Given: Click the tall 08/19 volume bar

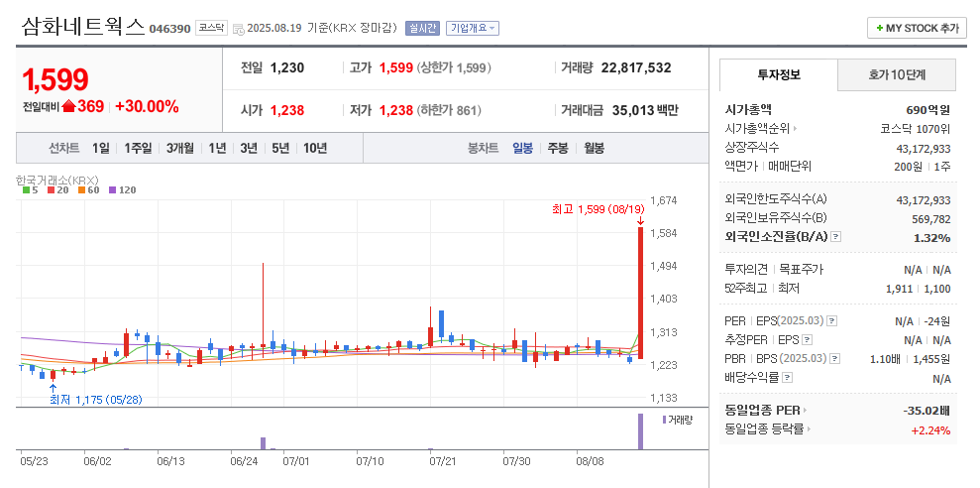Looking at the screenshot, I should click(641, 431).
